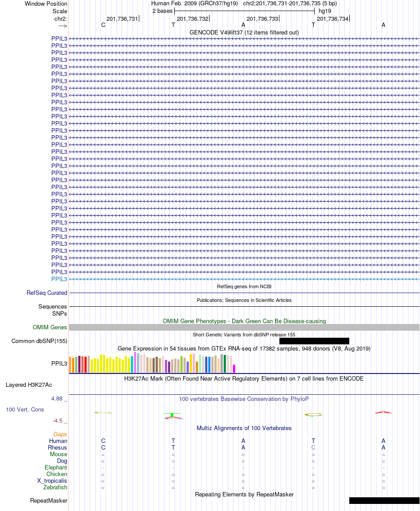Click base C in the top sequence row

pos(103,25)
